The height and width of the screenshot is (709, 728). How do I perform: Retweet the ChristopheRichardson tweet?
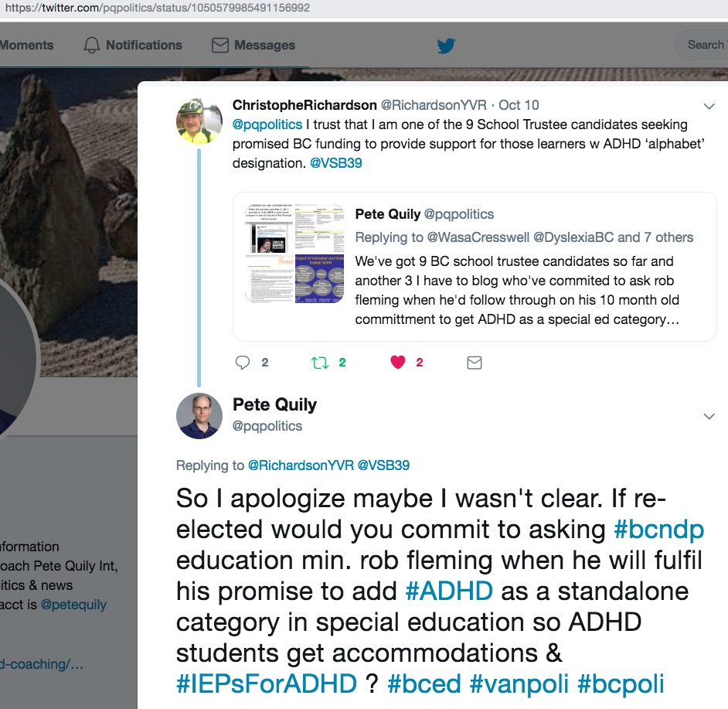320,362
